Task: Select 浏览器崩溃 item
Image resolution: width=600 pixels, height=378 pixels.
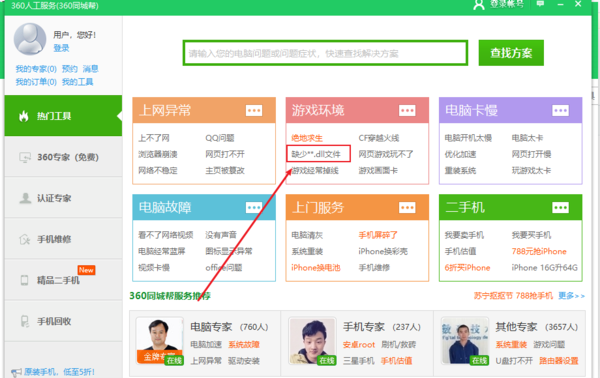Action: coord(158,154)
